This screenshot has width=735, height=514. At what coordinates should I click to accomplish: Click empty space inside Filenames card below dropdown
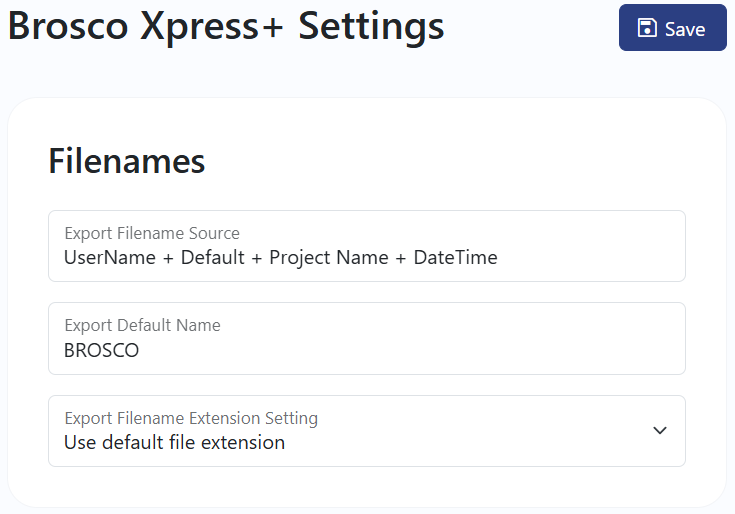[x=367, y=486]
